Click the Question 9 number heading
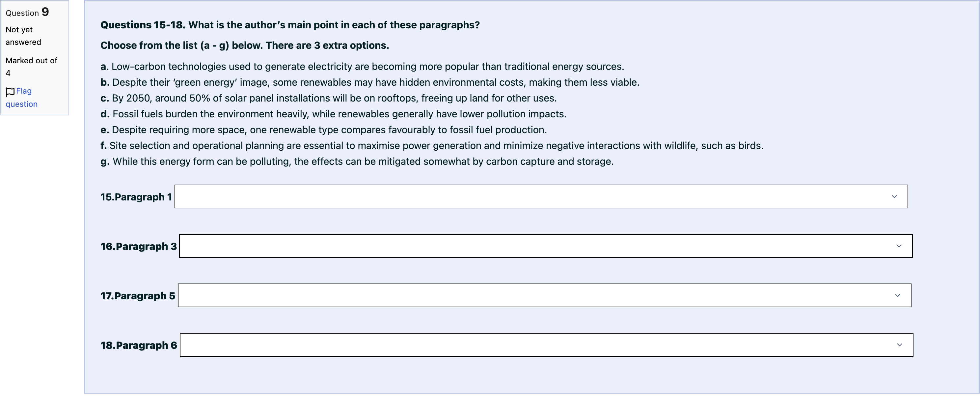Screen dimensions: 980x420 (x=27, y=12)
